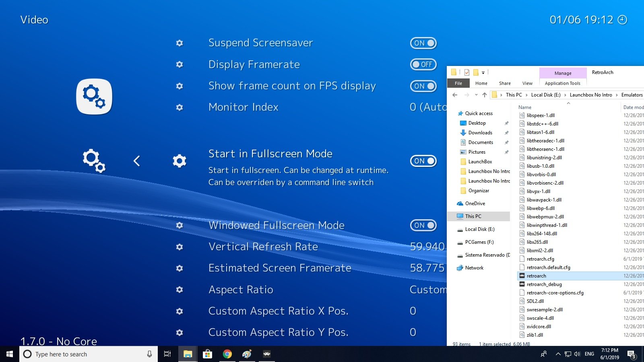Image resolution: width=644 pixels, height=362 pixels.
Task: Open Downloads in navigation pane
Action: [x=480, y=133]
